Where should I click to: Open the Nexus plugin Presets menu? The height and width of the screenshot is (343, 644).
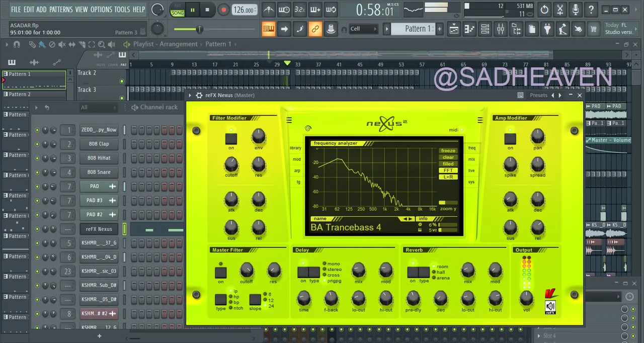[538, 95]
